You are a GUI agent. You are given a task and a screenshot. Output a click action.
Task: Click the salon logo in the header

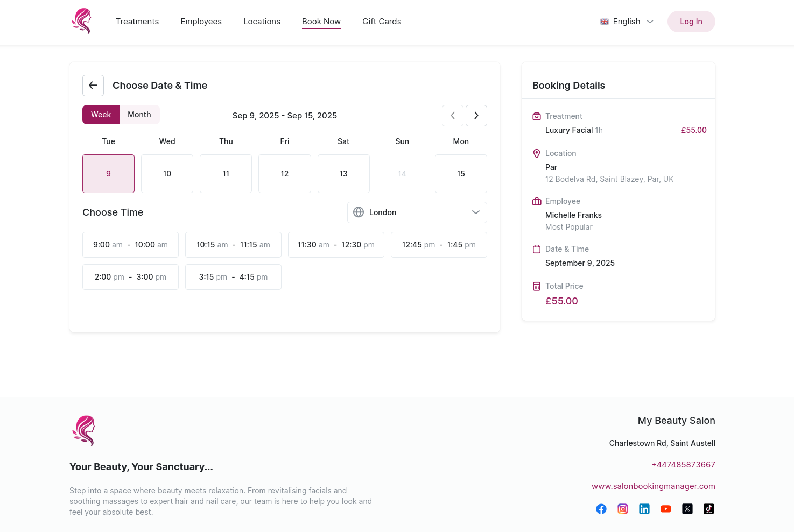82,22
